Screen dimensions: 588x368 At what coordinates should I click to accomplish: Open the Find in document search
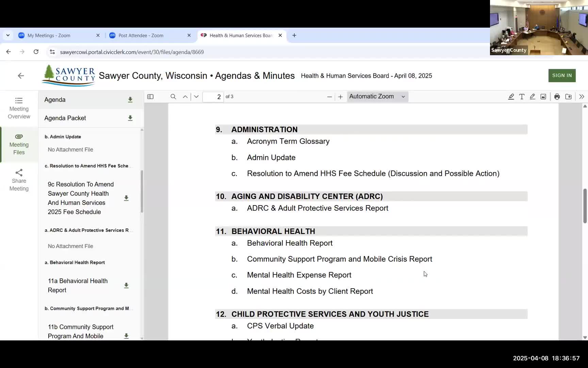point(173,97)
